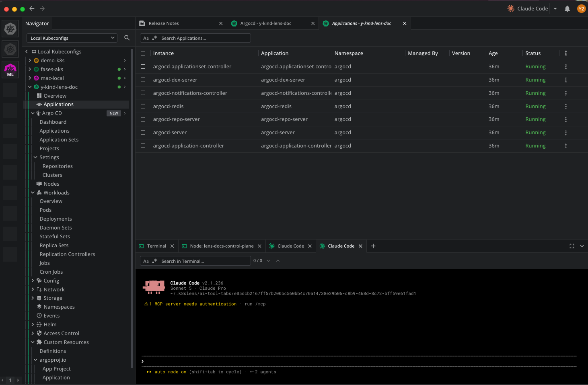Check the argocd-redis row checkbox
Viewport: 588px width, 385px height.
pyautogui.click(x=143, y=106)
